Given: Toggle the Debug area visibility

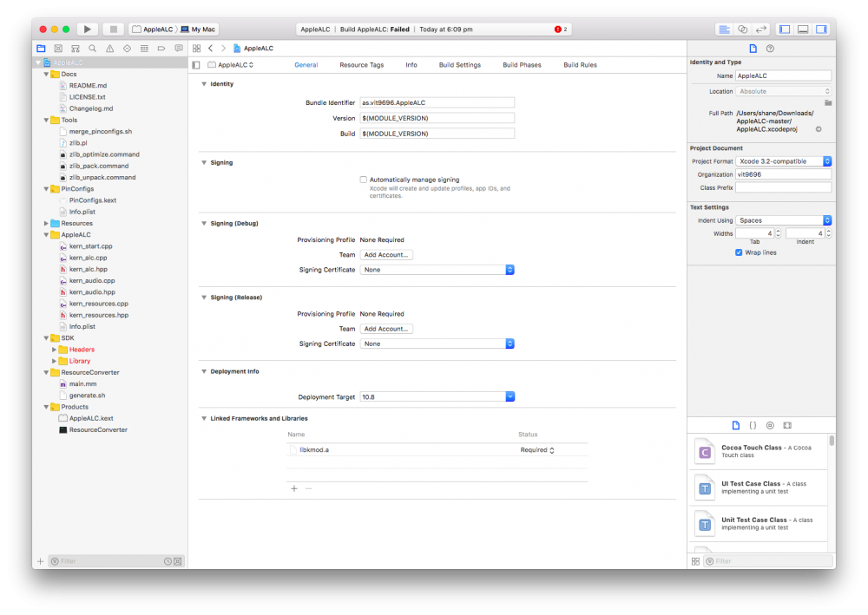Looking at the screenshot, I should click(803, 29).
